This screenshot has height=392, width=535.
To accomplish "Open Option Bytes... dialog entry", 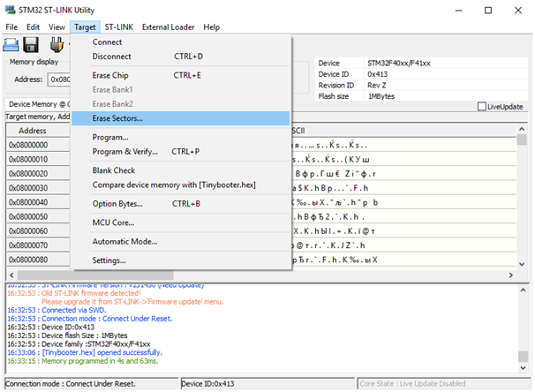I will pos(180,204).
